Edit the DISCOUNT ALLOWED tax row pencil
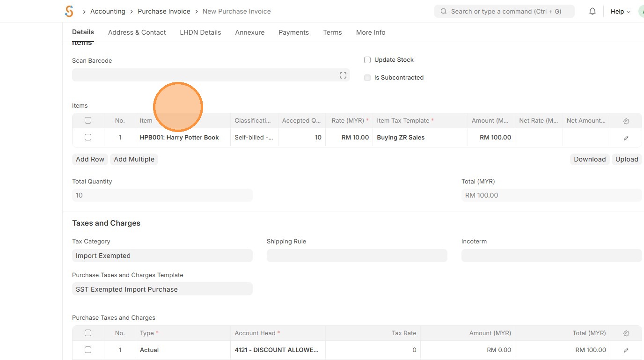 click(x=626, y=350)
